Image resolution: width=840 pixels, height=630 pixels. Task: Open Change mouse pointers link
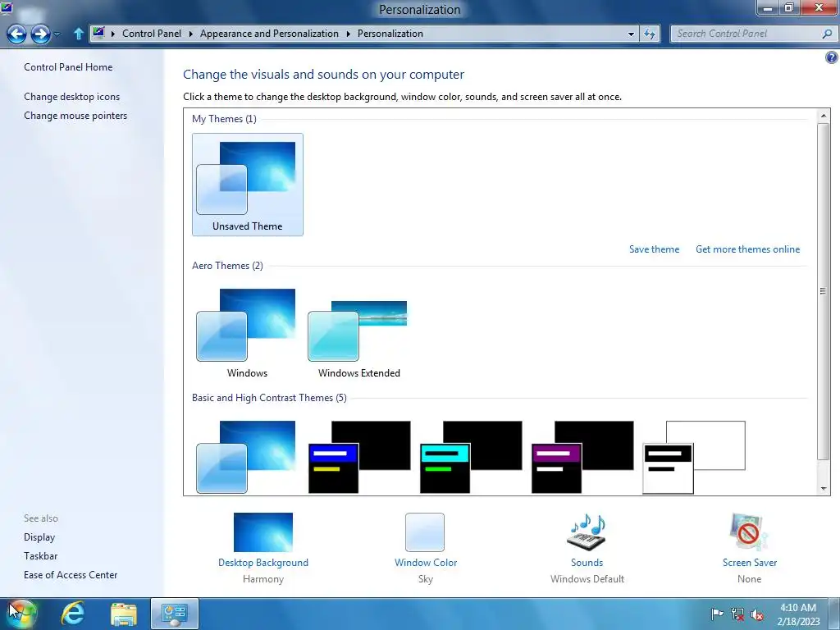tap(75, 115)
